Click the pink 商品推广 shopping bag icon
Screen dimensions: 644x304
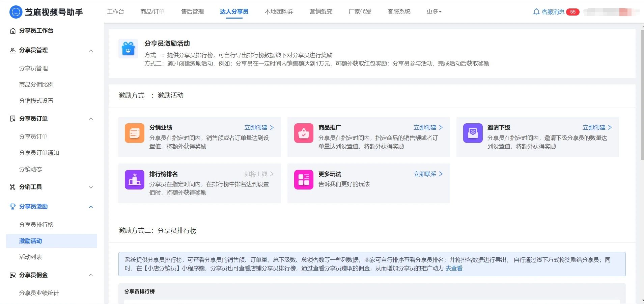pyautogui.click(x=304, y=133)
